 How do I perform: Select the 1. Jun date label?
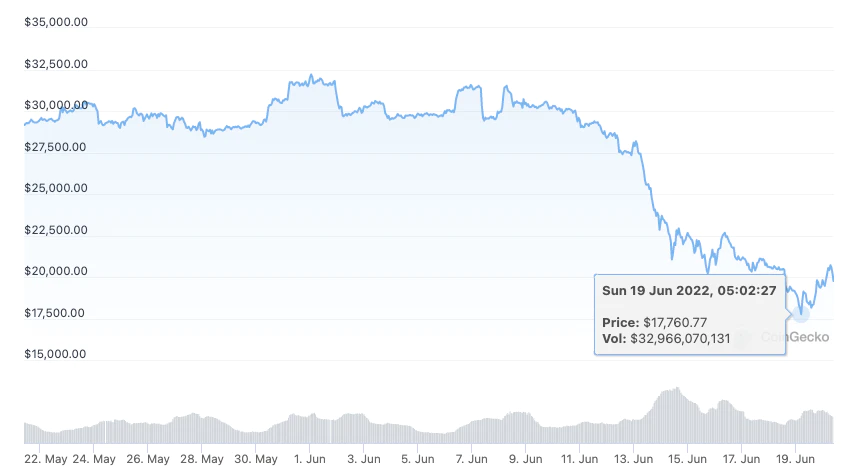point(310,459)
